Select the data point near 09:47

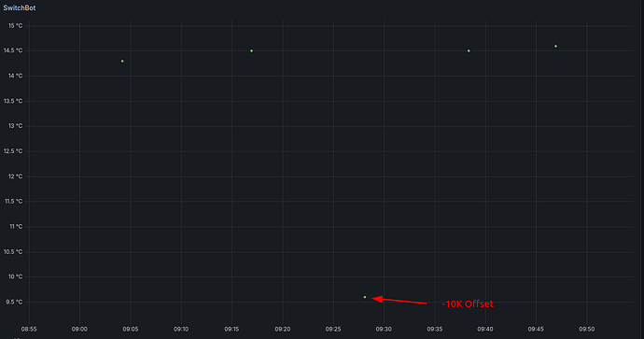(555, 46)
